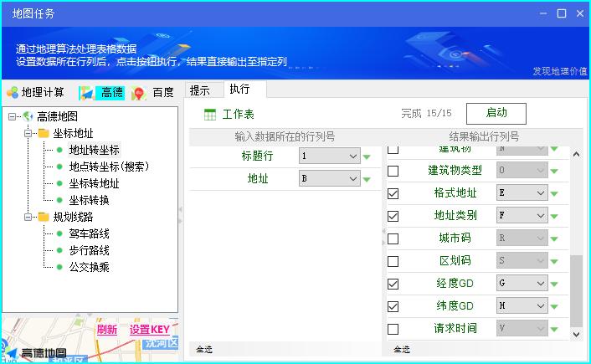The height and width of the screenshot is (364, 591).
Task: Check the 城市码 checkbox
Action: (x=393, y=238)
